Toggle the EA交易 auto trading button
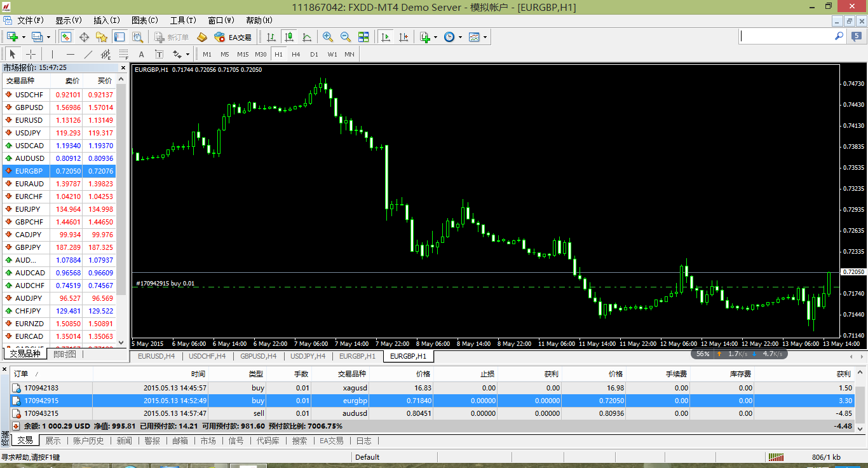The height and width of the screenshot is (468, 868). pyautogui.click(x=233, y=37)
